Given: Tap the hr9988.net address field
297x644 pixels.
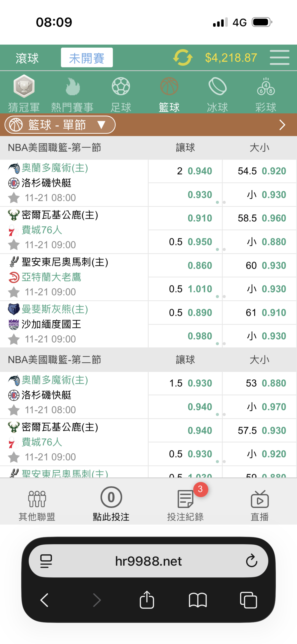Looking at the screenshot, I should (x=148, y=561).
